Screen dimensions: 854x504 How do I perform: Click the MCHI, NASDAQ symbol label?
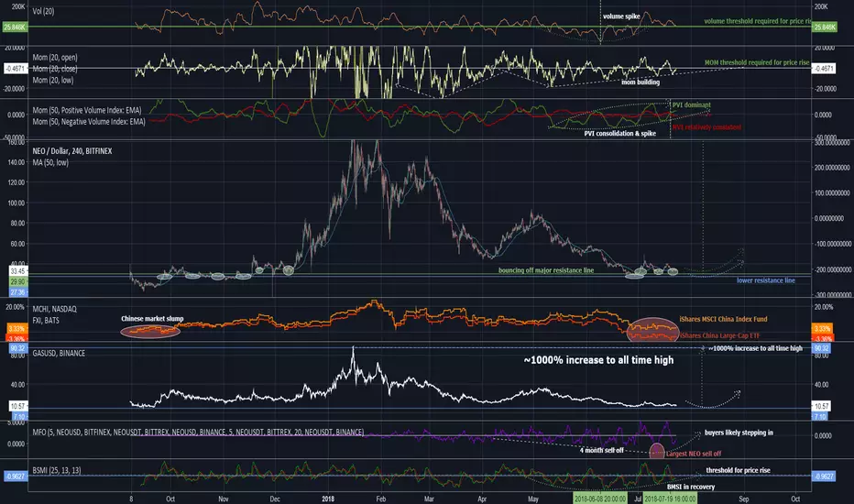pos(54,309)
